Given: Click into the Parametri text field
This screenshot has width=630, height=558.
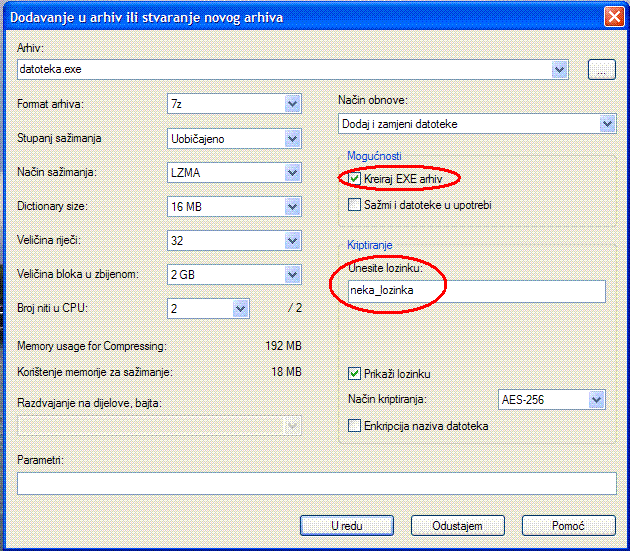Looking at the screenshot, I should point(316,484).
